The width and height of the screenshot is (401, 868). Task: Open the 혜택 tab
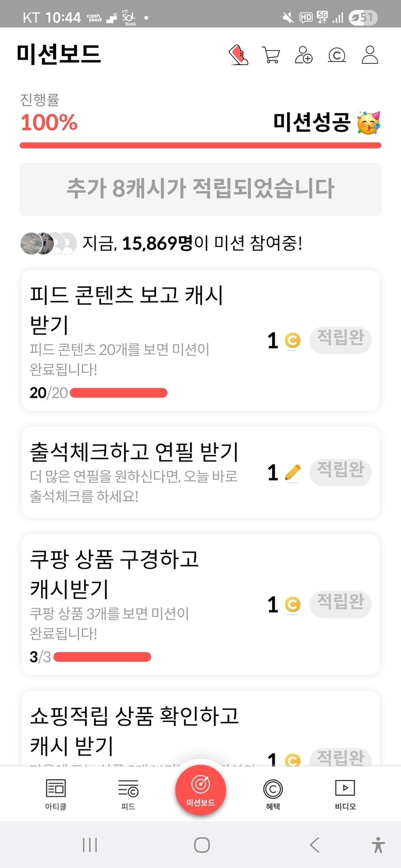pos(273,794)
